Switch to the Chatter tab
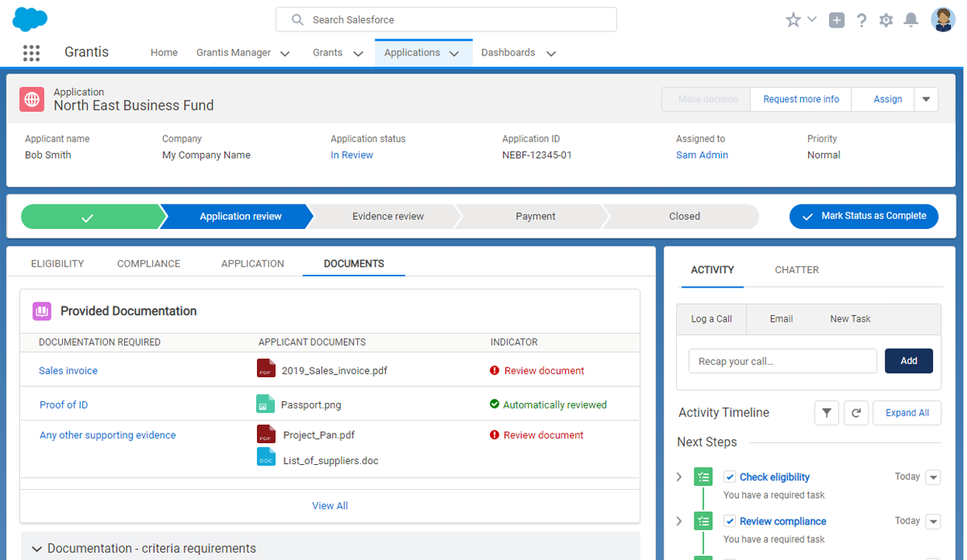Screen dimensions: 967x560 click(796, 270)
